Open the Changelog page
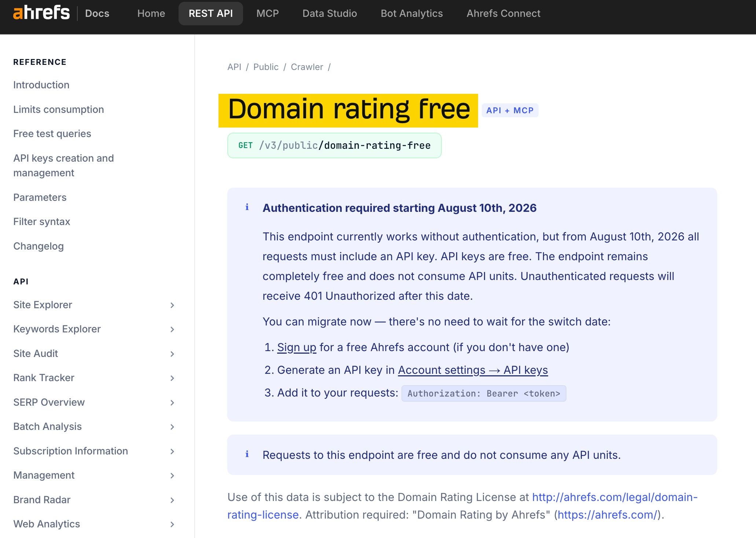The width and height of the screenshot is (756, 538). tap(38, 246)
